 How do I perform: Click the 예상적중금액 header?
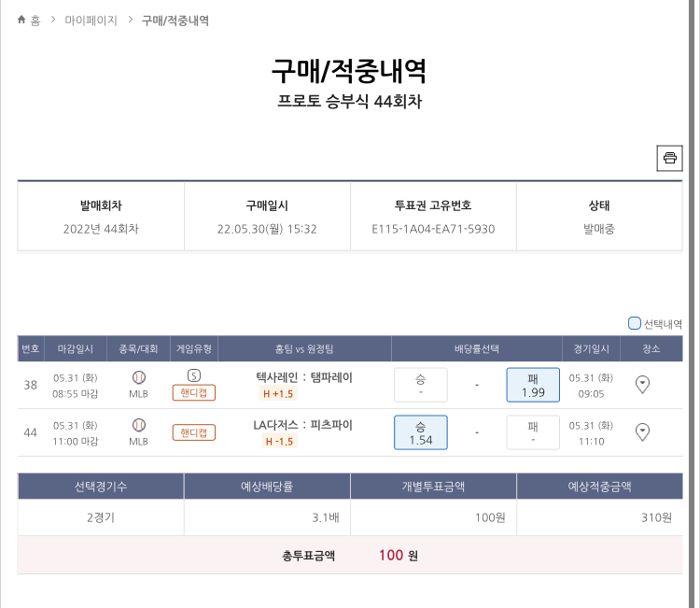599,486
